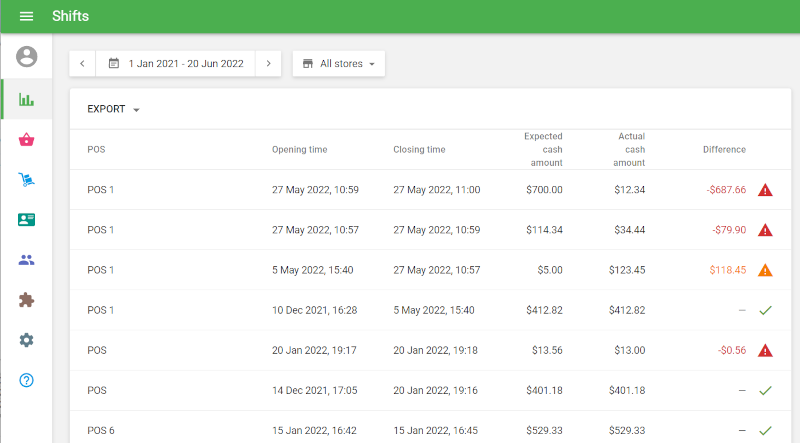The height and width of the screenshot is (443, 800).
Task: Open the Inventory management cart icon
Action: [26, 180]
